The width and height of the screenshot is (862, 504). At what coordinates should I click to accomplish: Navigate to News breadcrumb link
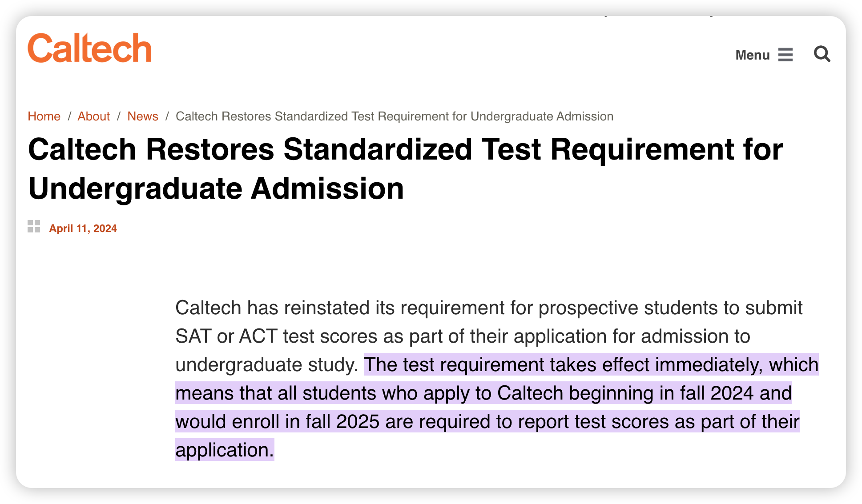[143, 116]
